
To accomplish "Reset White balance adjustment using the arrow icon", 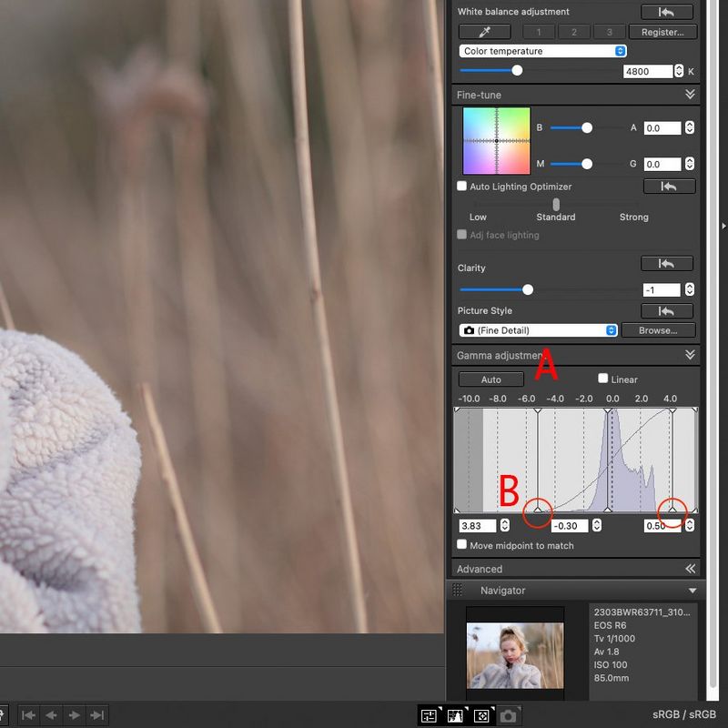I will coord(666,13).
